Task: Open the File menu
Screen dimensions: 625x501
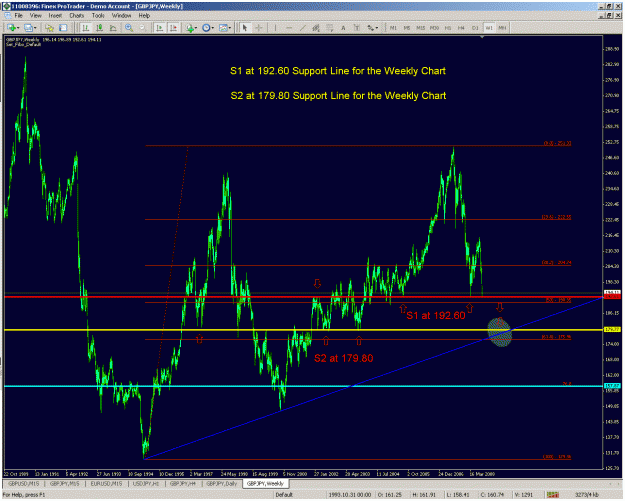Action: coord(18,16)
